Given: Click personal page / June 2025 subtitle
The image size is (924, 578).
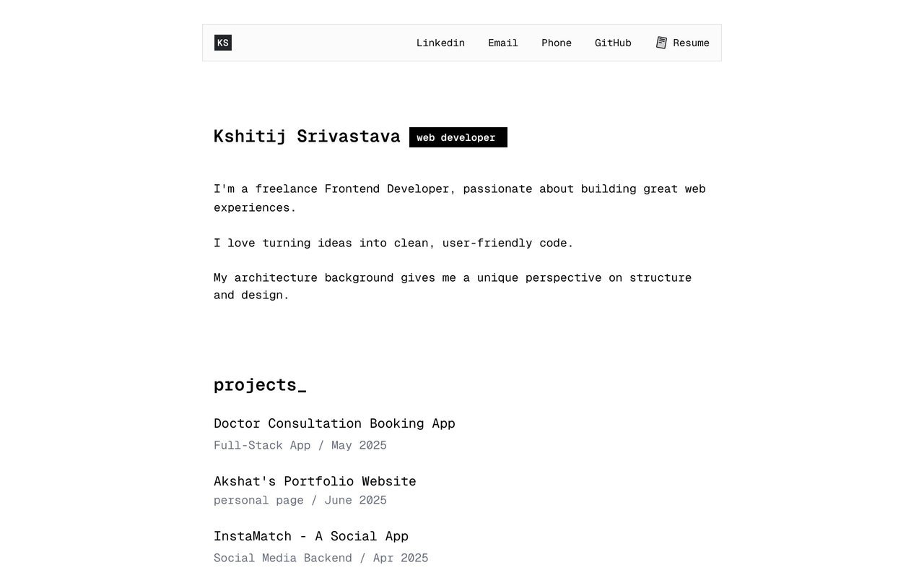Looking at the screenshot, I should pos(300,500).
